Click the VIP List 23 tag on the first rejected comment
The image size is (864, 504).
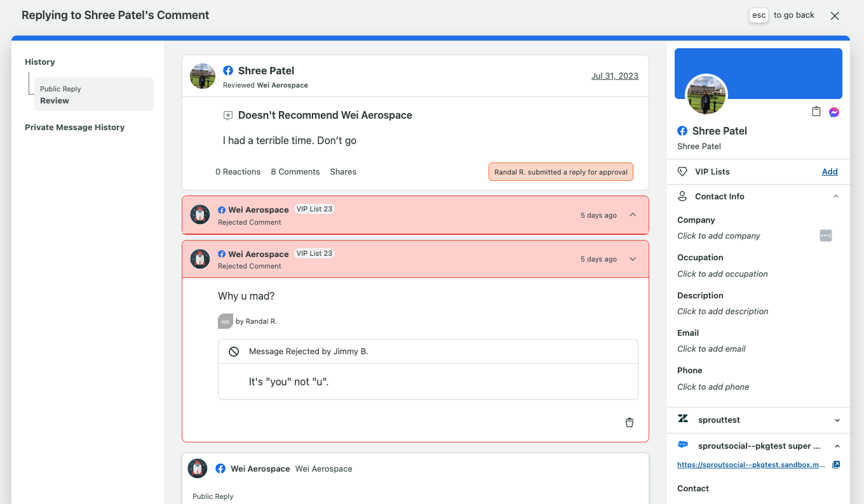(314, 209)
